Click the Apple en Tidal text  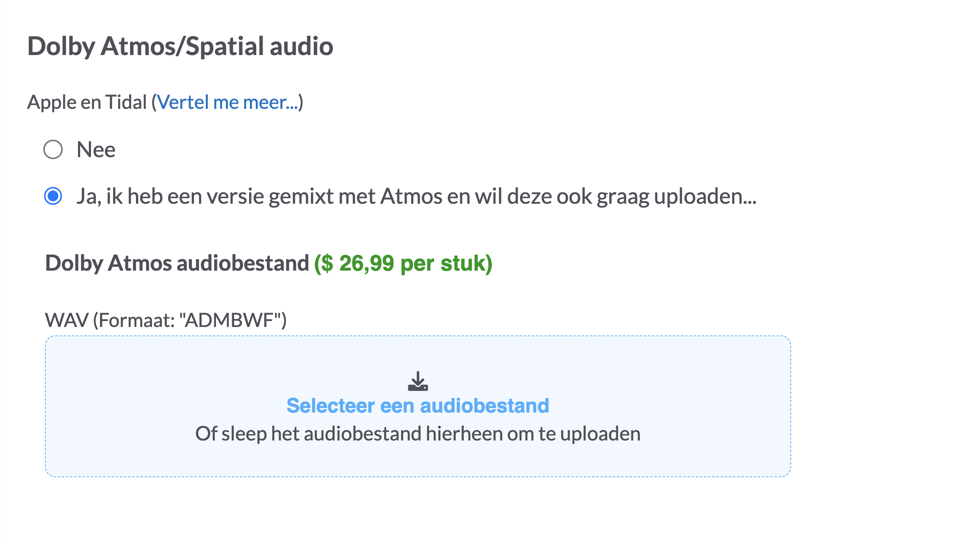[x=87, y=102]
